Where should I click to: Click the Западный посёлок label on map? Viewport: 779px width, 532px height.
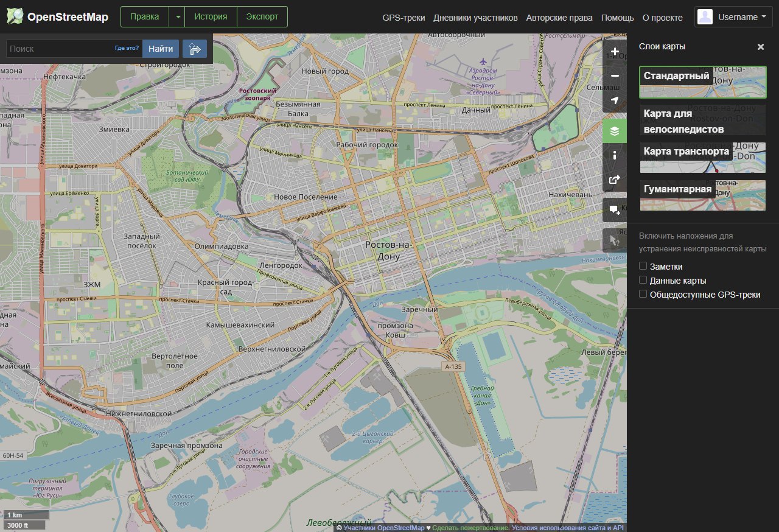click(141, 240)
